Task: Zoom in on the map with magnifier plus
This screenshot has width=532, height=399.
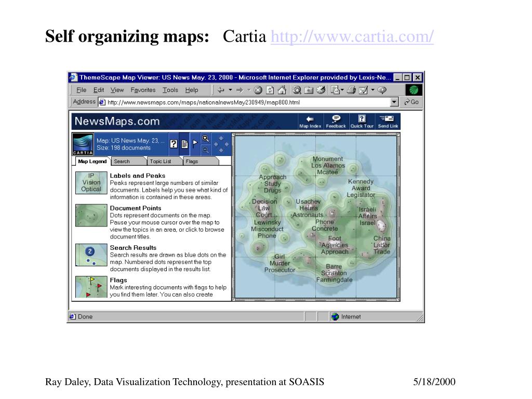Action: 206,138
